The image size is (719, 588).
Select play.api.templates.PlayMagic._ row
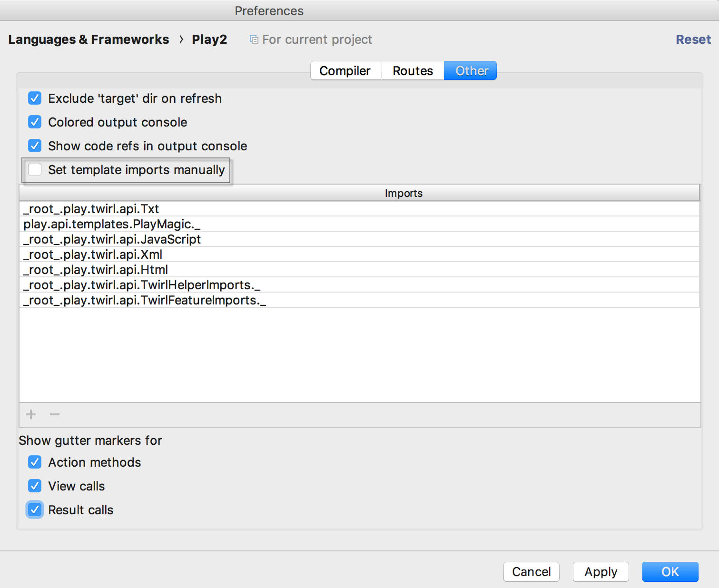(x=360, y=224)
